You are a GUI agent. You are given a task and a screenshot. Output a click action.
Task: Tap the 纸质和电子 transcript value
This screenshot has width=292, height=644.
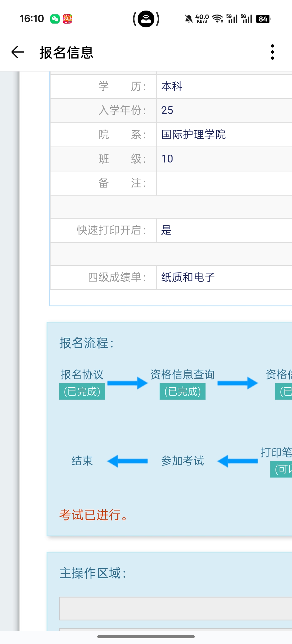click(x=188, y=277)
